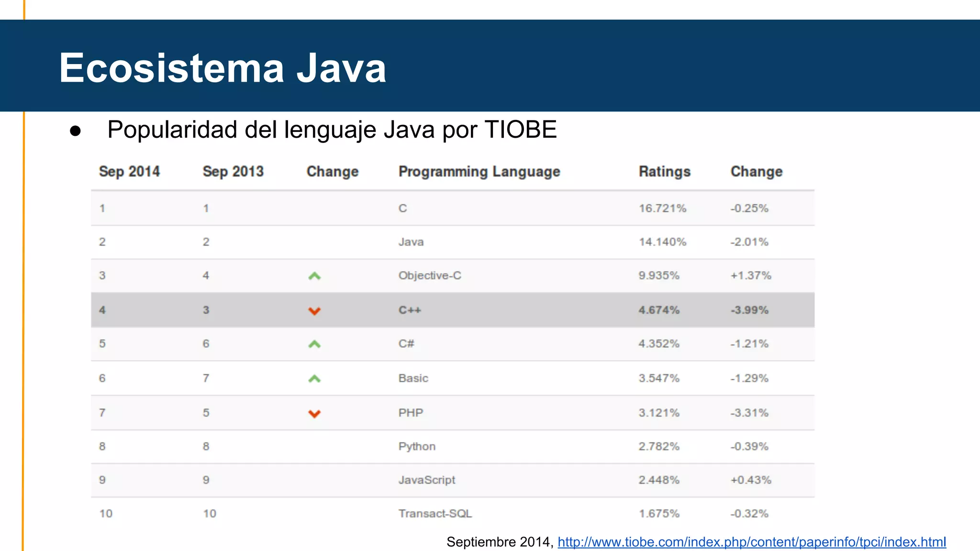Click the 'Python' language cell
Viewport: 980px width, 551px height.
point(417,447)
